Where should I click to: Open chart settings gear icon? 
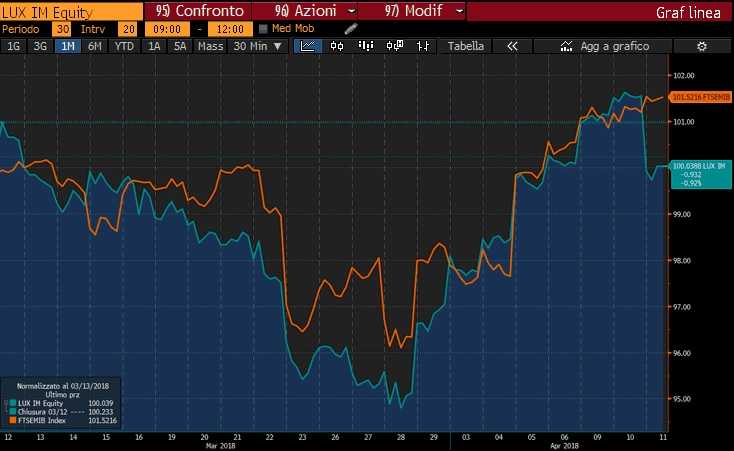click(x=701, y=46)
